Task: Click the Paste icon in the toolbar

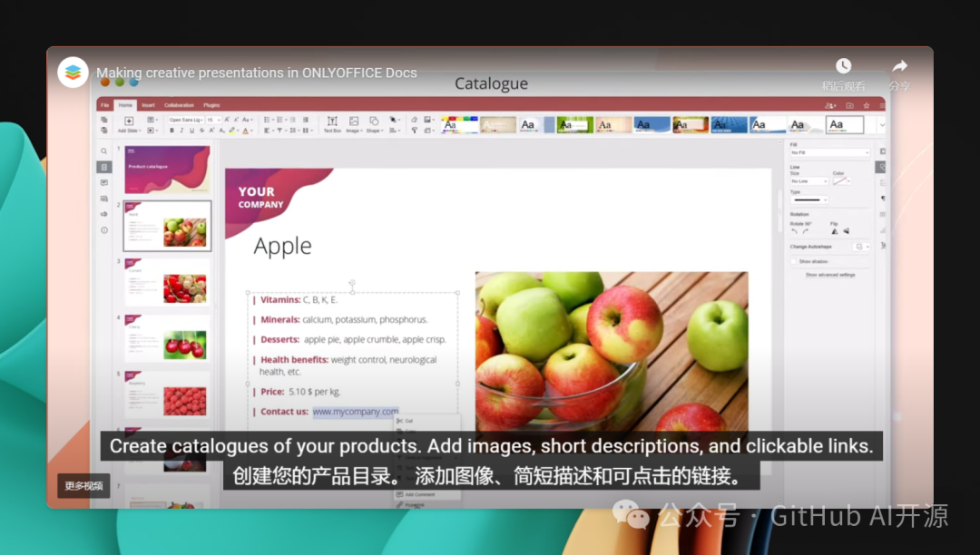Action: coord(103,130)
